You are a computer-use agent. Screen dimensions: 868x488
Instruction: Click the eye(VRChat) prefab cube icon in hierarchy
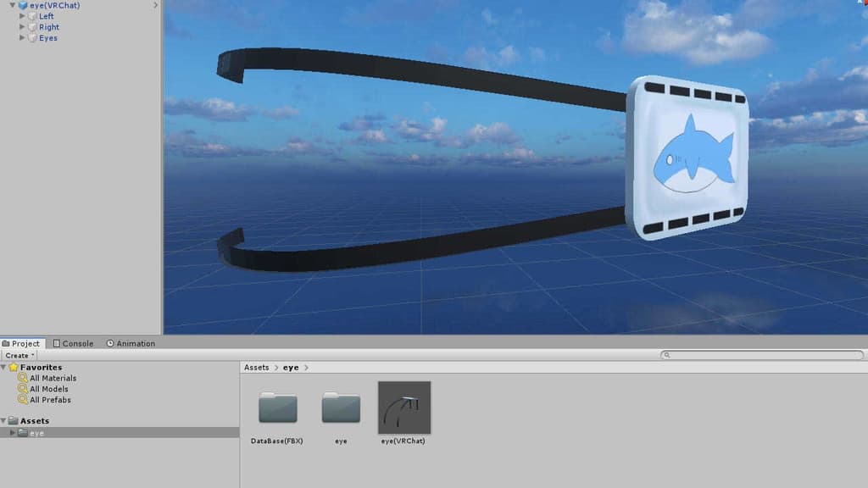click(22, 5)
